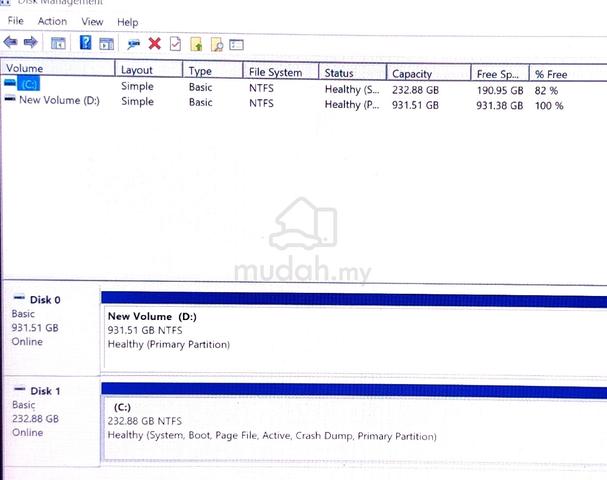Image resolution: width=607 pixels, height=480 pixels.
Task: Click the yellow page with green arrow icon
Action: click(196, 44)
